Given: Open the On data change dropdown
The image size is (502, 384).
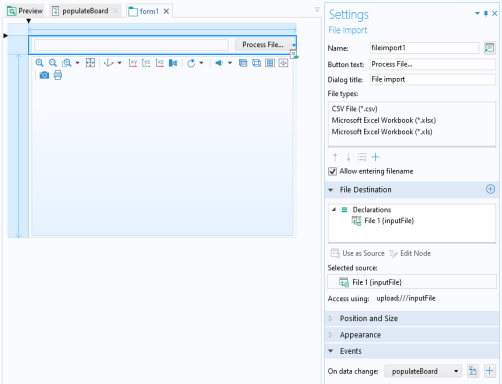Looking at the screenshot, I should coord(423,371).
